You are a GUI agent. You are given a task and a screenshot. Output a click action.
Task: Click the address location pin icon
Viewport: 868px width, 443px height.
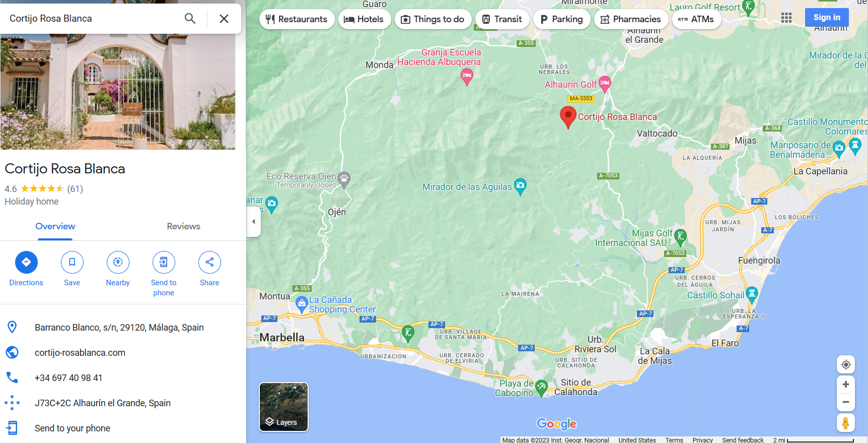point(12,327)
